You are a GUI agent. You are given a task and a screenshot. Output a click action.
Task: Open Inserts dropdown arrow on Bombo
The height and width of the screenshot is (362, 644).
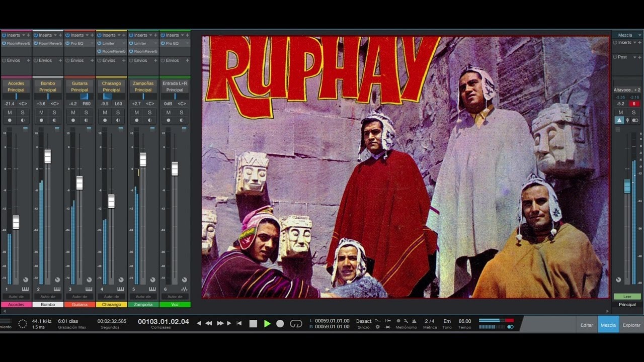(x=55, y=35)
